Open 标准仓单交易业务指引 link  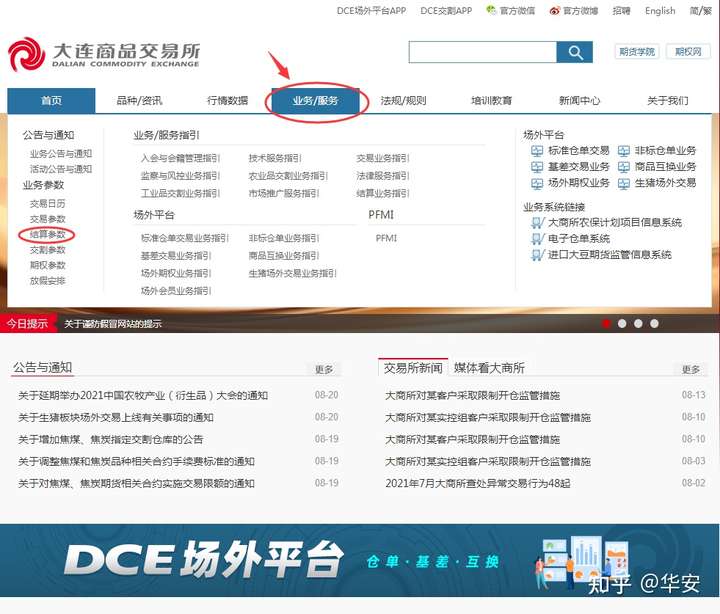185,238
